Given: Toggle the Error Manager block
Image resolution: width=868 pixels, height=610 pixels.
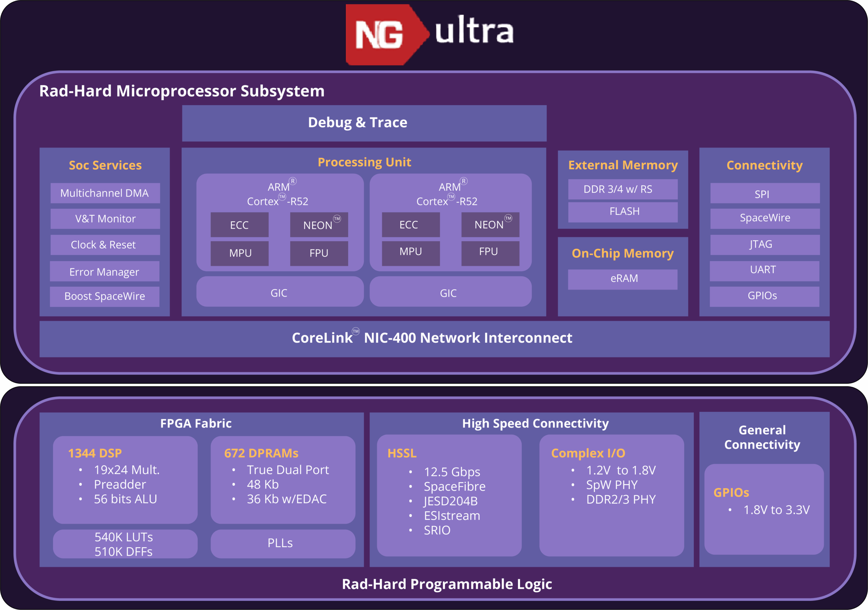Looking at the screenshot, I should (x=105, y=271).
